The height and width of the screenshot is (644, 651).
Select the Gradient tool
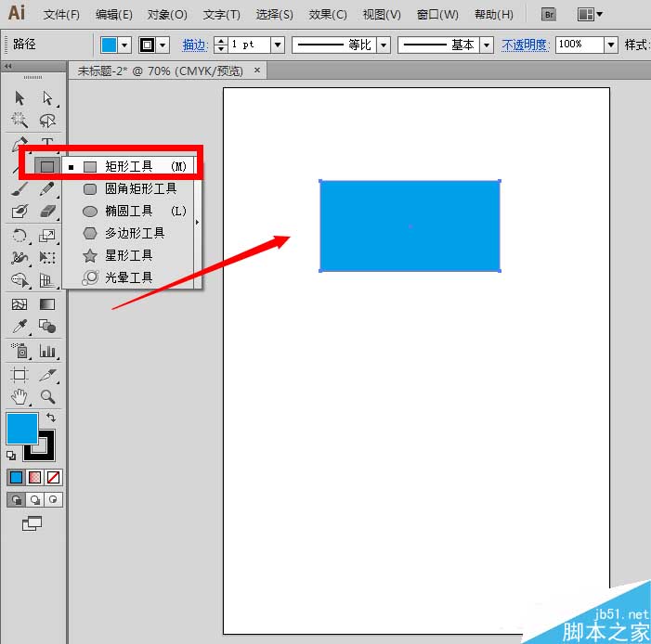[x=47, y=304]
